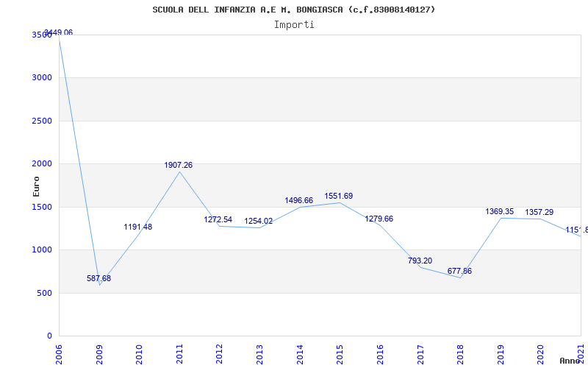Viewport: 588px width, 368px height.
Task: Select data label 677.86
Action: click(x=460, y=271)
